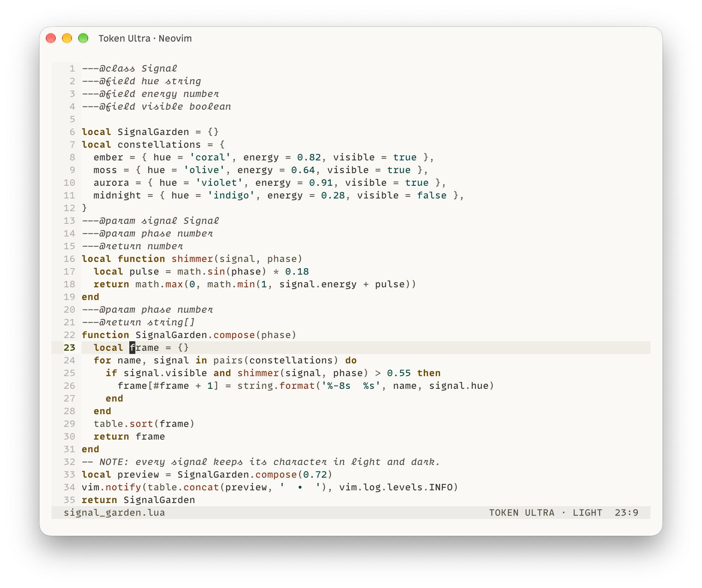Click the NOTE comment on line 32
Viewport: 702px width, 588px height.
[x=261, y=462]
